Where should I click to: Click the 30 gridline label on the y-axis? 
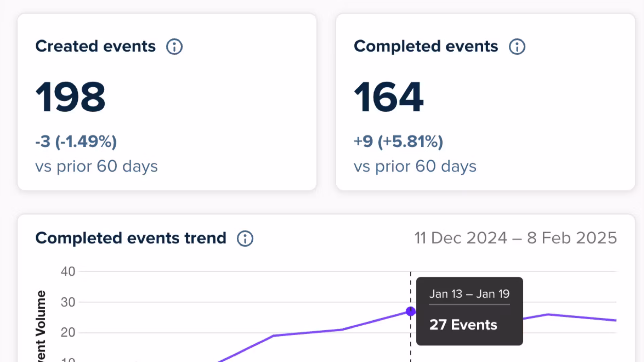[68, 302]
